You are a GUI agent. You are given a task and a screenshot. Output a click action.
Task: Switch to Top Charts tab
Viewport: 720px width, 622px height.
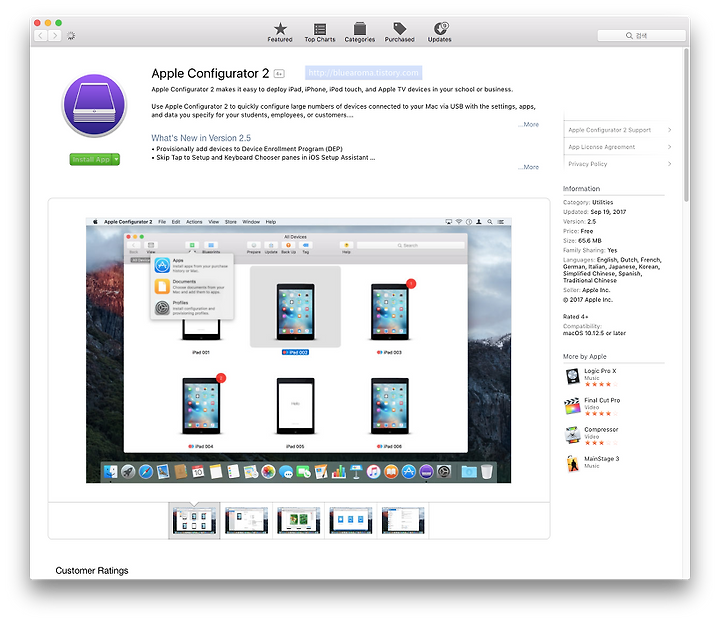(320, 33)
